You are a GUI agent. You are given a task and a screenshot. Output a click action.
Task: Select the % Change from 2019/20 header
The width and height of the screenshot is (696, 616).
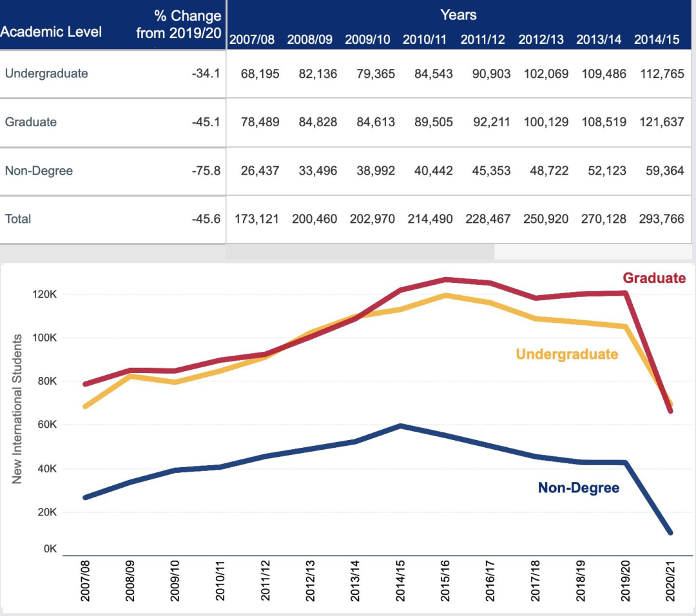tap(179, 24)
